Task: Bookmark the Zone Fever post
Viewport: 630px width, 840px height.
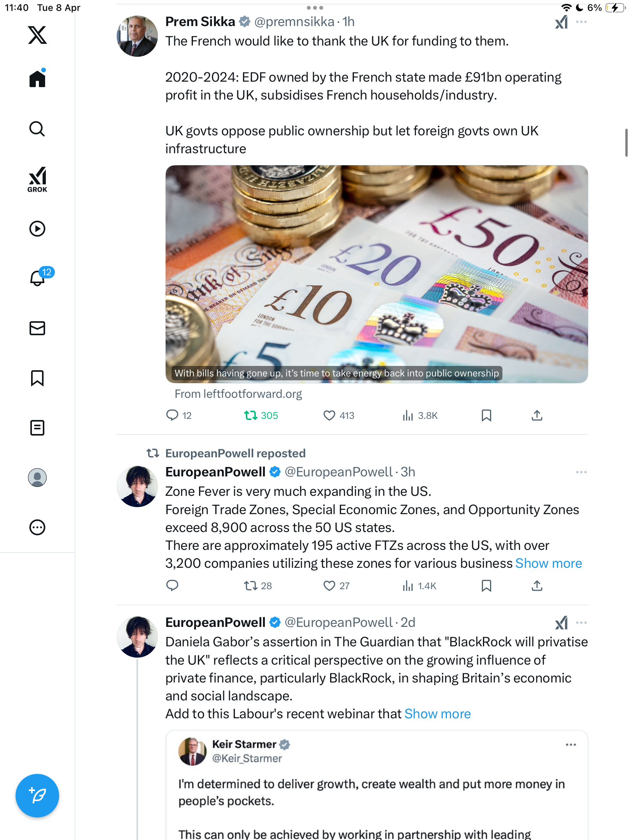Action: tap(486, 586)
